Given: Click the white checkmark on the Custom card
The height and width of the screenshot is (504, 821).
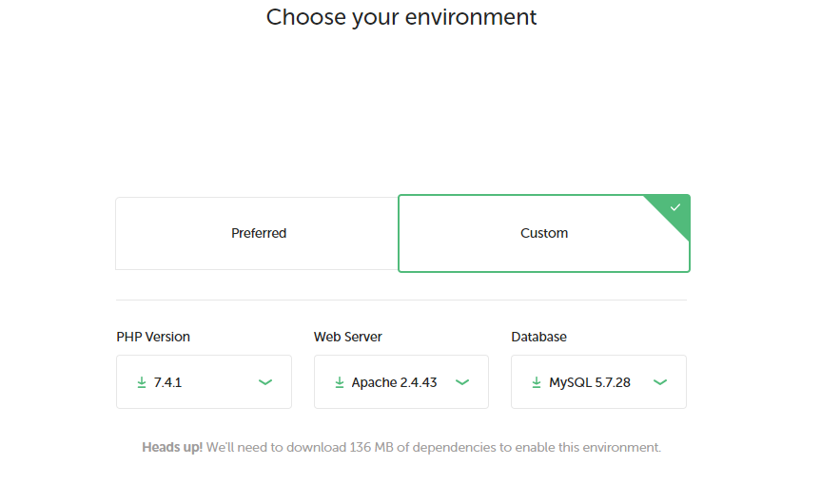Looking at the screenshot, I should click(675, 207).
